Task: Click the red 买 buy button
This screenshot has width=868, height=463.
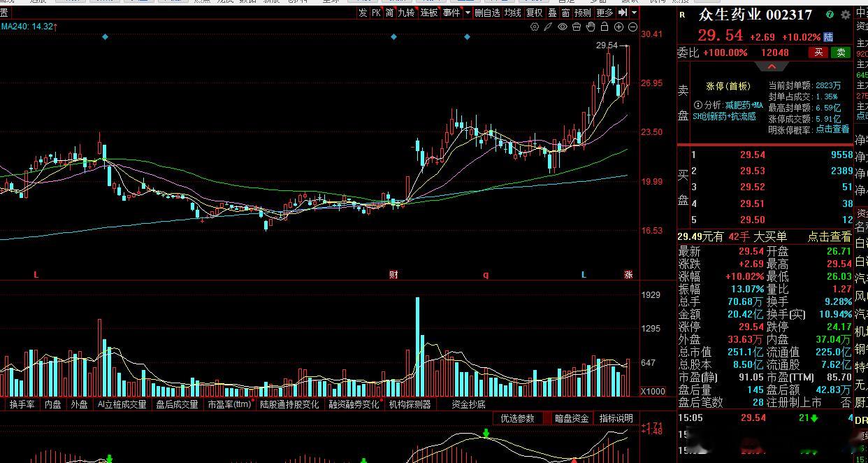Action: pos(818,52)
